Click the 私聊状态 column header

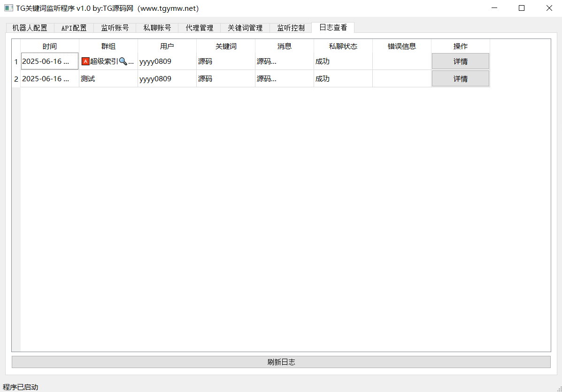pyautogui.click(x=343, y=46)
